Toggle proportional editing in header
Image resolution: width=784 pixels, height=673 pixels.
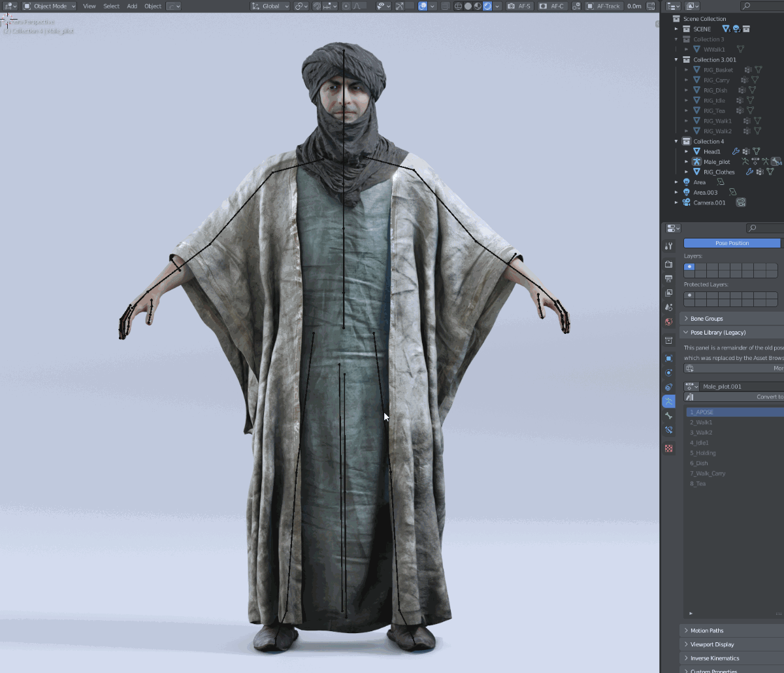click(x=346, y=6)
